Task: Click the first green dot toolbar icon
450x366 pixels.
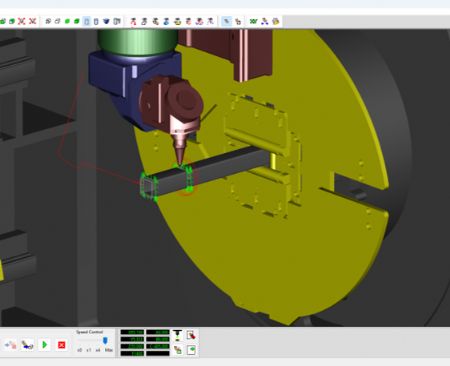Action: 67,21
